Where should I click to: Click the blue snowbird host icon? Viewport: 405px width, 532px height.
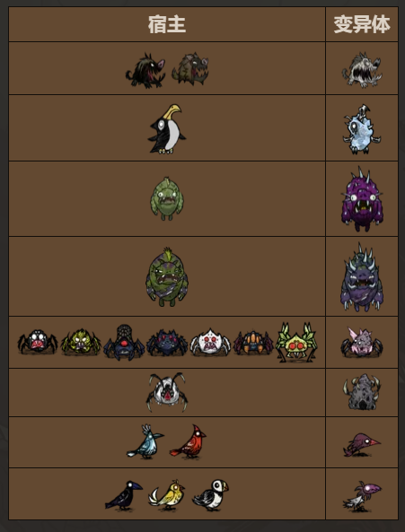(x=145, y=442)
